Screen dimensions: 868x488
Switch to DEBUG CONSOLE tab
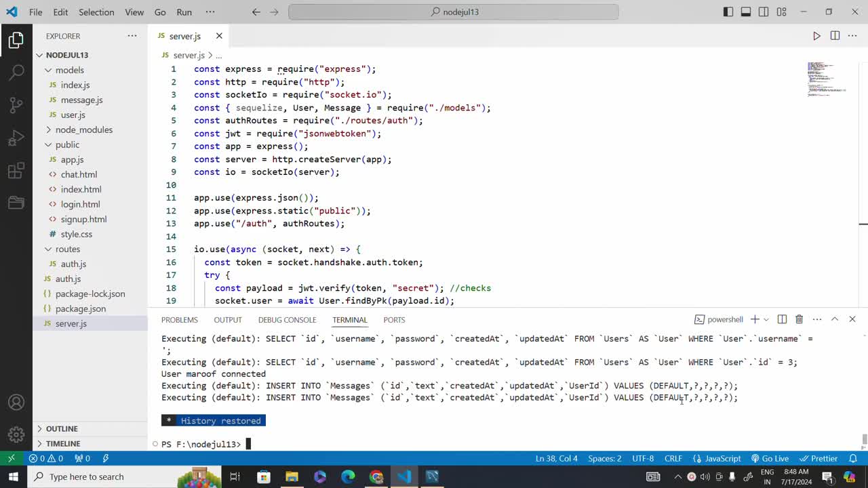pyautogui.click(x=287, y=319)
